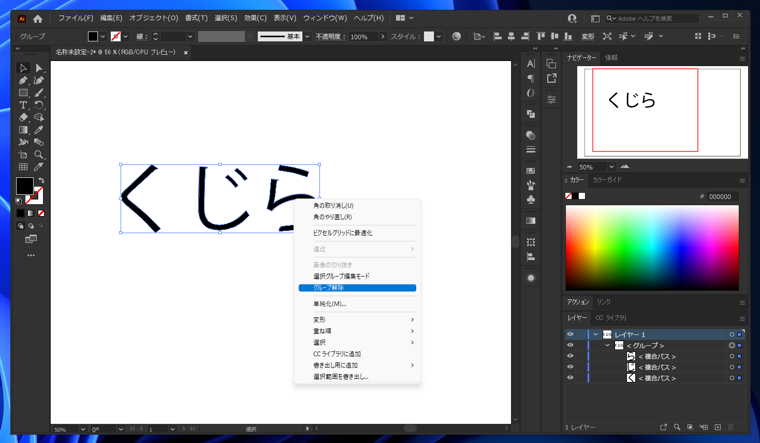Pick a color from spectrum ramp
760x443 pixels.
pyautogui.click(x=652, y=248)
